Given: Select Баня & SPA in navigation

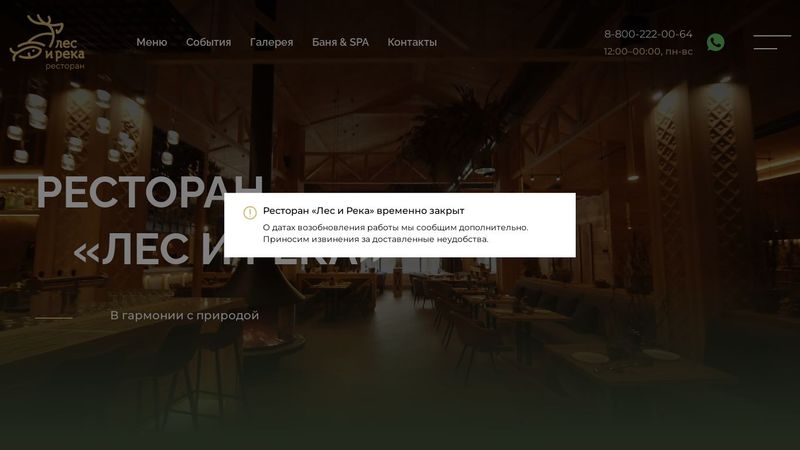Looking at the screenshot, I should pyautogui.click(x=340, y=42).
